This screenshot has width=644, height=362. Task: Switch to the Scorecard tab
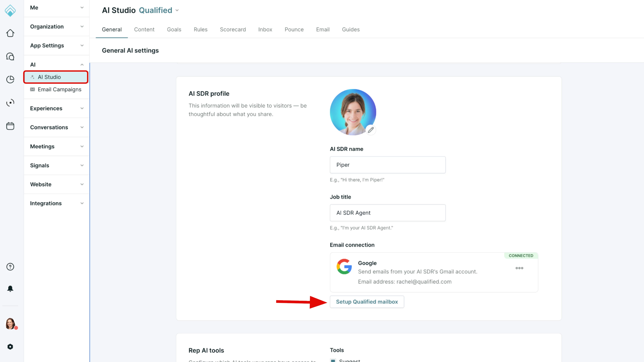[x=233, y=30]
